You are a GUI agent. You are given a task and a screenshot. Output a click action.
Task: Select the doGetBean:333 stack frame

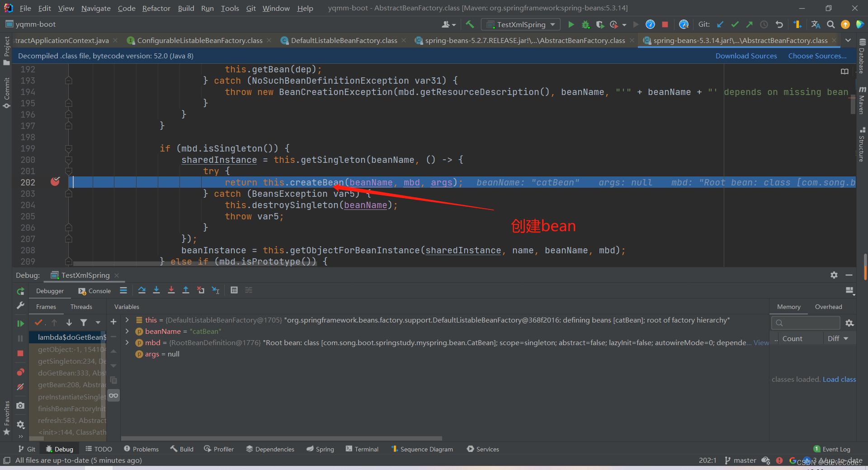click(x=68, y=373)
